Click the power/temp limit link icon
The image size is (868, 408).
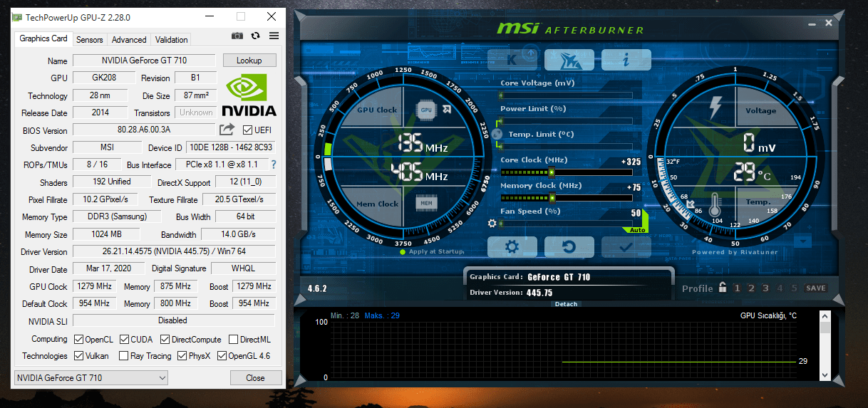[497, 133]
